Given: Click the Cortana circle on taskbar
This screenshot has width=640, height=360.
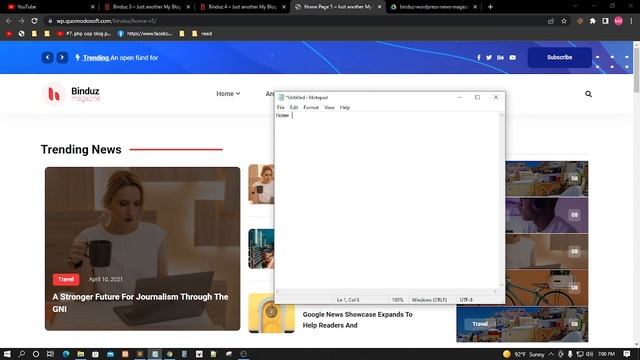Looking at the screenshot, I should [36, 354].
